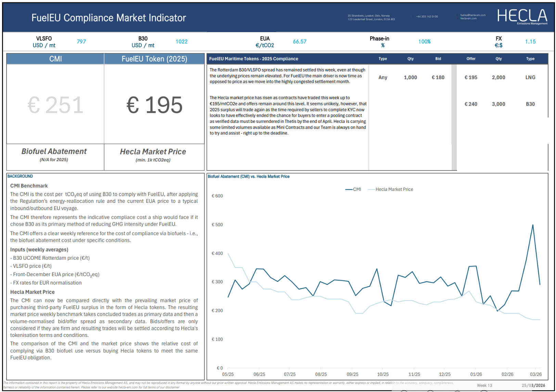
Task: Select the FuelEU Compliance Market Indicator title
Action: click(109, 18)
